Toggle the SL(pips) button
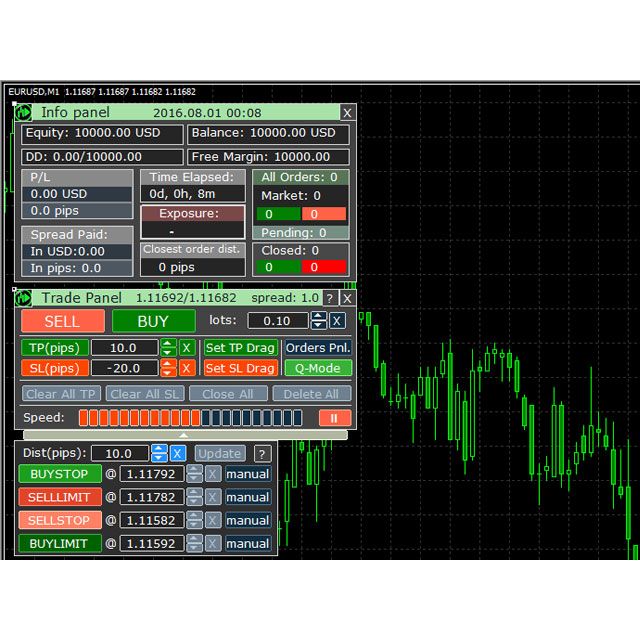The image size is (640, 640). click(x=55, y=368)
